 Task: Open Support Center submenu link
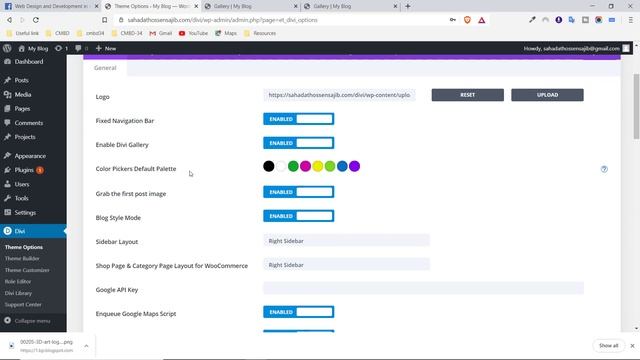(x=23, y=304)
